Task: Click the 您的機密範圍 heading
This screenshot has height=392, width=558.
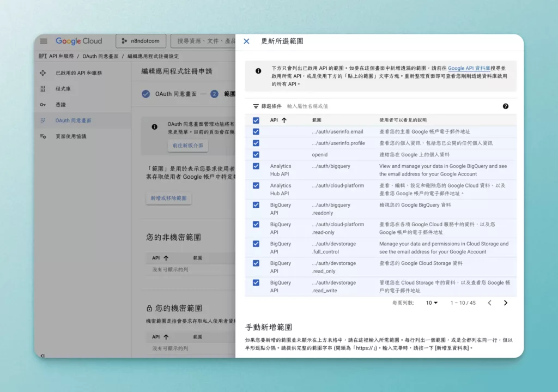Action: 179,309
